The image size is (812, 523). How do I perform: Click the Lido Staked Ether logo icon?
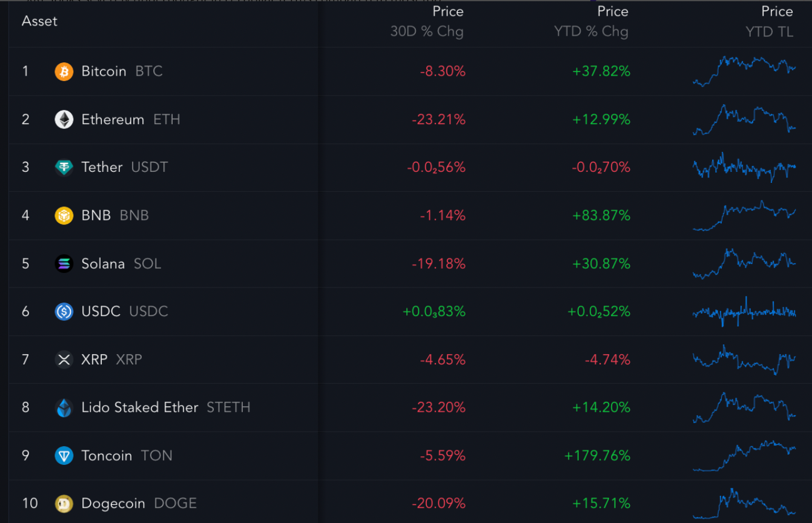(64, 407)
